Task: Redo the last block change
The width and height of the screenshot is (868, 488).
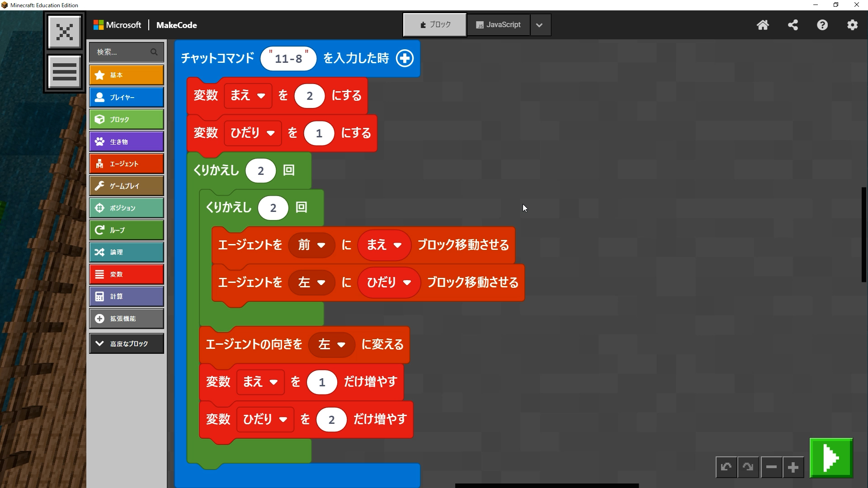Action: point(748,467)
